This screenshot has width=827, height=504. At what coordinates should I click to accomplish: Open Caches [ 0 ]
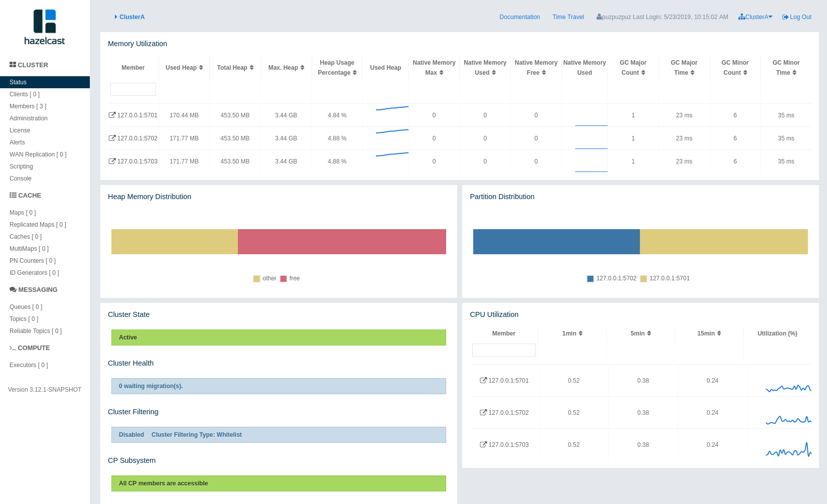point(26,237)
